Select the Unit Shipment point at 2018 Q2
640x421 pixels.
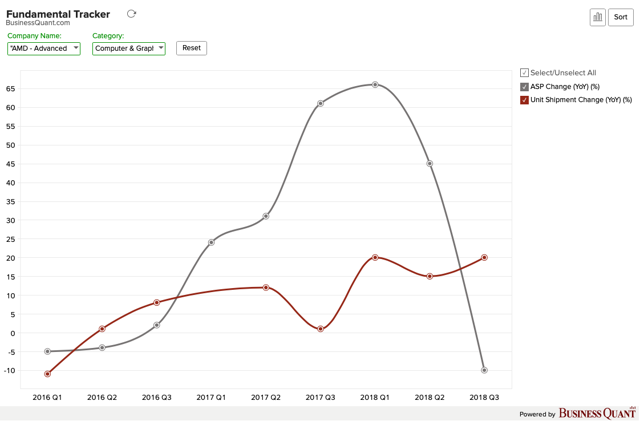click(430, 276)
